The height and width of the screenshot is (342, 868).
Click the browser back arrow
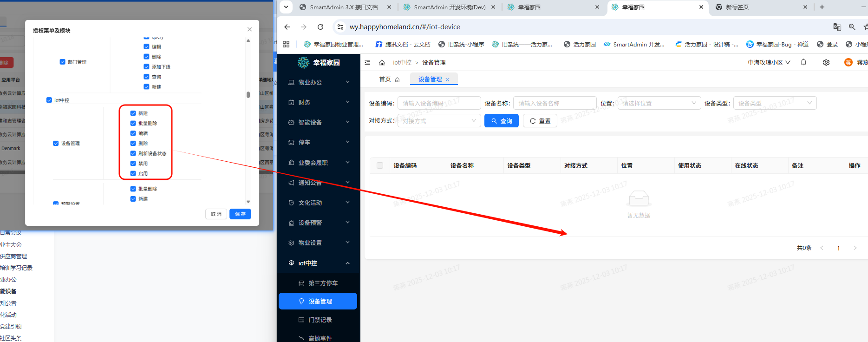[287, 27]
